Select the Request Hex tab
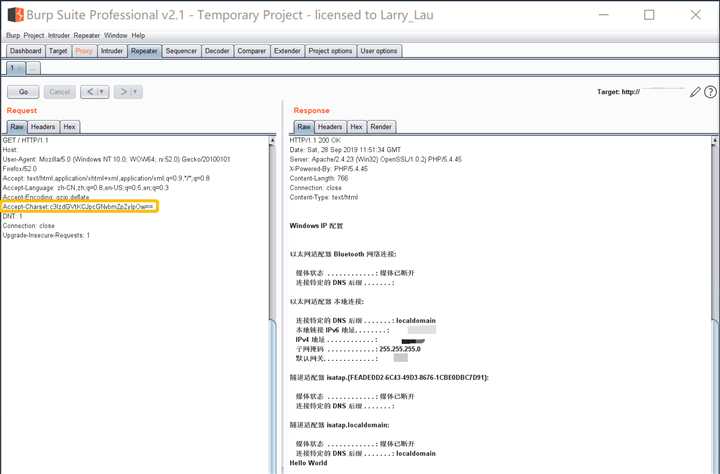The image size is (720, 474). pos(70,127)
